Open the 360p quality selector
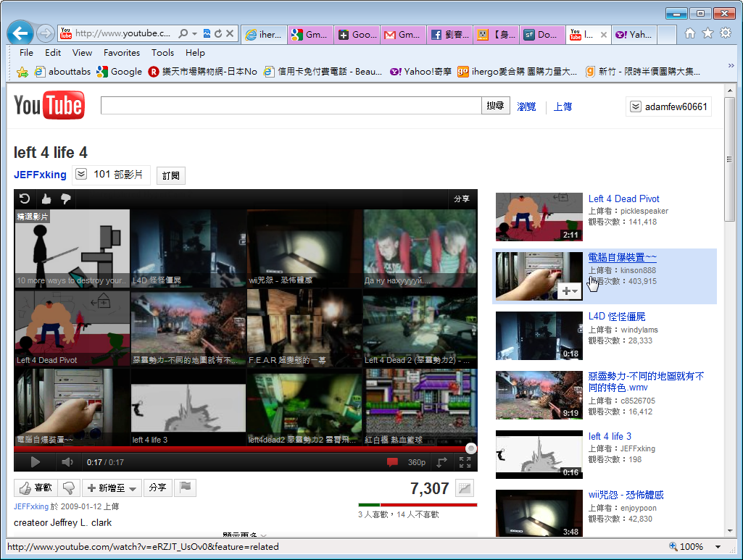 point(417,462)
